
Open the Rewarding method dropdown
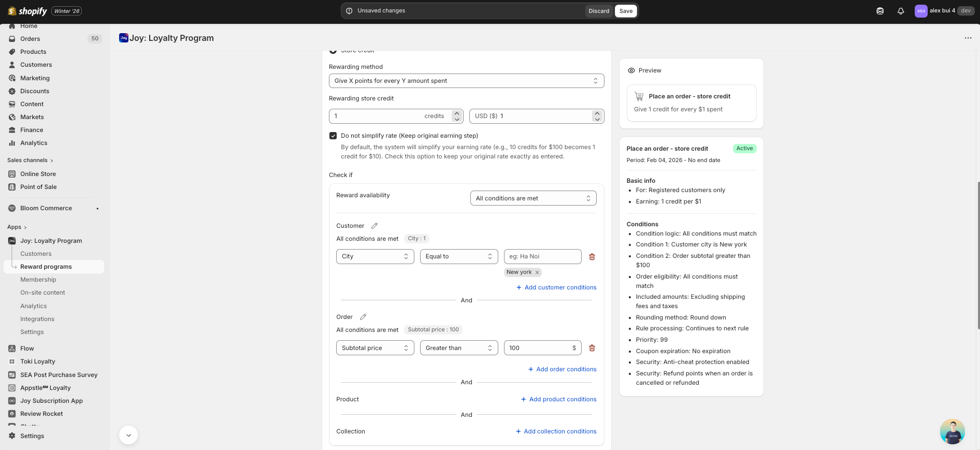click(466, 81)
